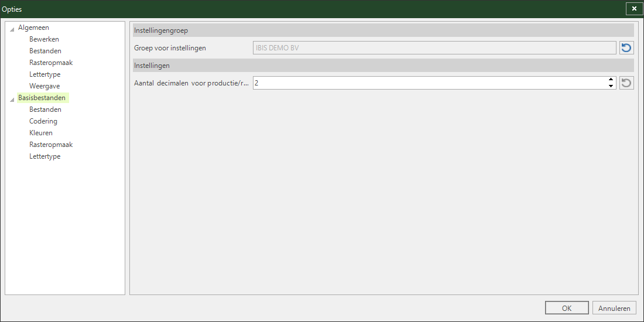Open Lettertype under Algemeen

tap(44, 74)
